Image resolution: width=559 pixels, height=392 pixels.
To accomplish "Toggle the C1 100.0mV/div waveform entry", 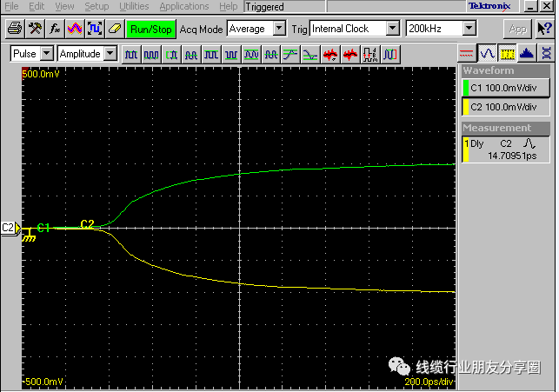I will (506, 88).
